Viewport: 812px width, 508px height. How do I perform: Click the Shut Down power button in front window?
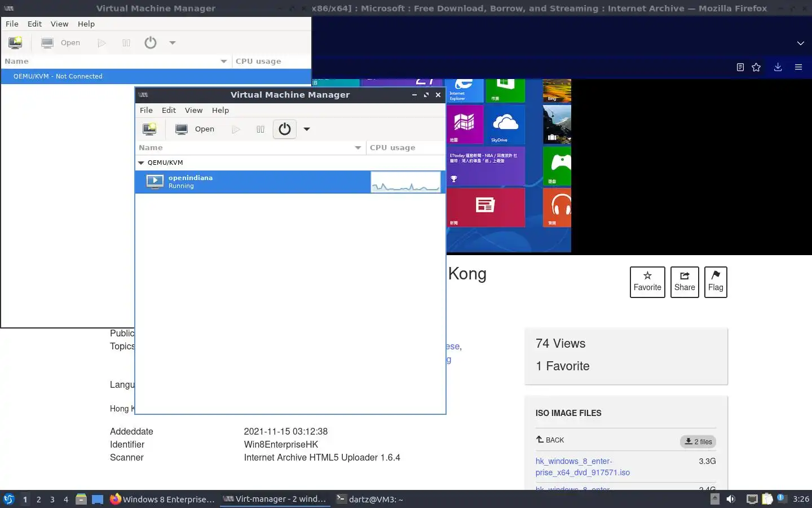[x=285, y=129]
